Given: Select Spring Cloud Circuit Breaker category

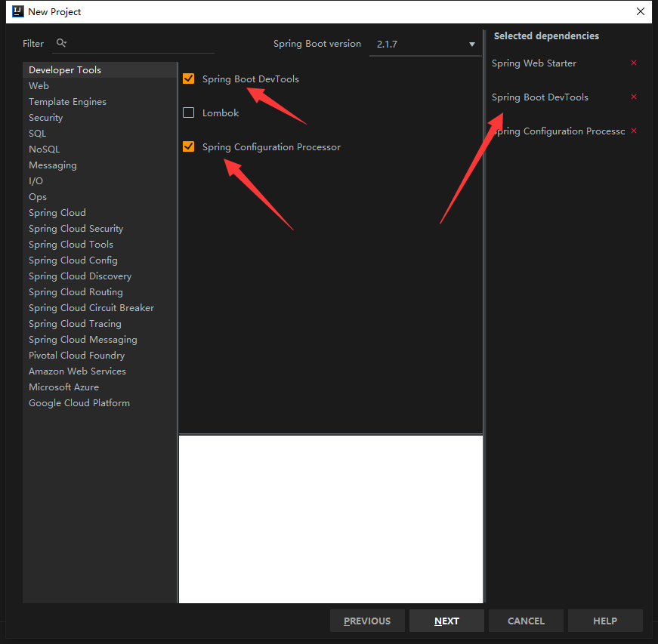Looking at the screenshot, I should 100,308.
